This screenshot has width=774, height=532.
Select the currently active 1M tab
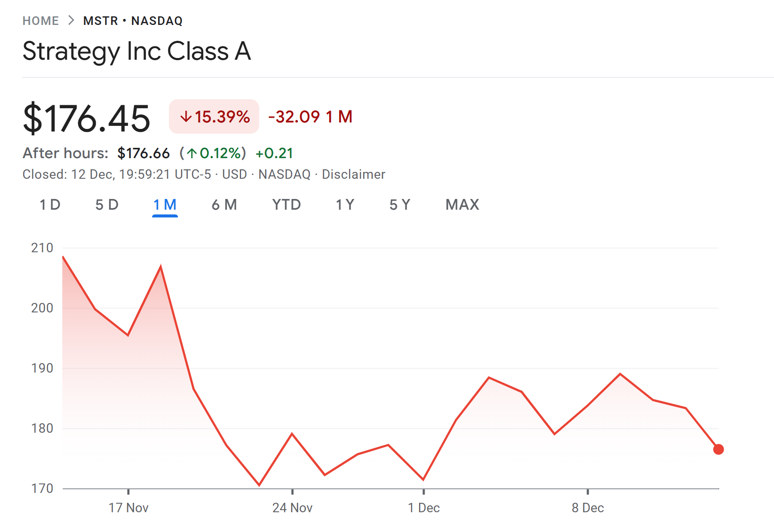coord(165,205)
